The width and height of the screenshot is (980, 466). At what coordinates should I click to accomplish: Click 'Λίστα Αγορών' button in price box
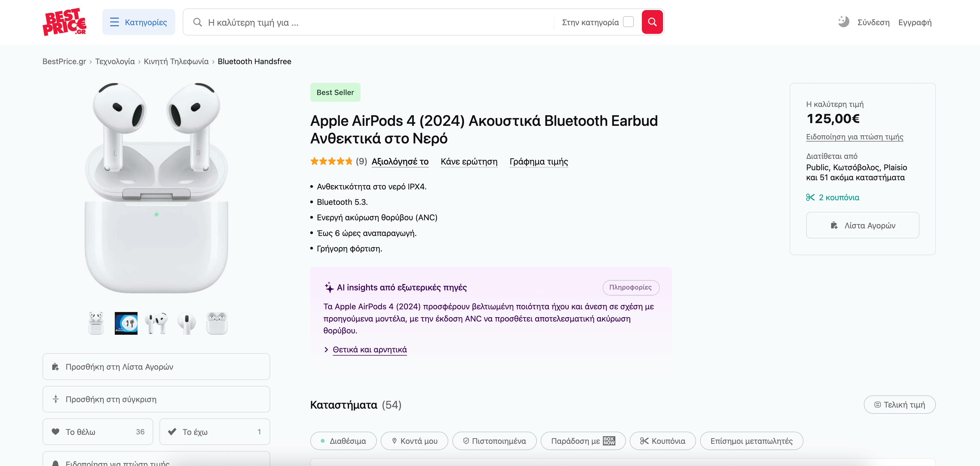(863, 226)
